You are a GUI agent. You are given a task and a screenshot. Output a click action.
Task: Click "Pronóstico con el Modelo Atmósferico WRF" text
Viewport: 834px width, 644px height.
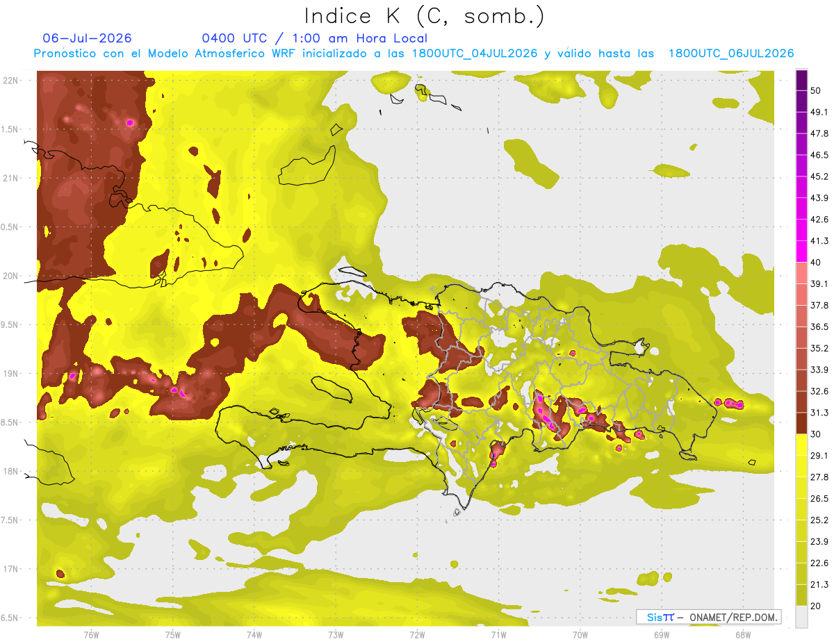(165, 53)
